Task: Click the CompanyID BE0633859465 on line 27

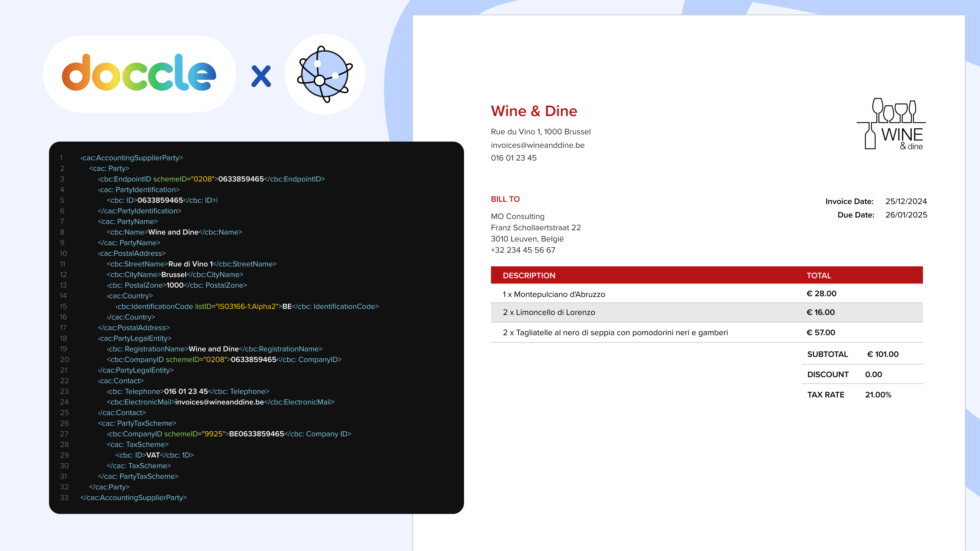Action: (x=229, y=434)
